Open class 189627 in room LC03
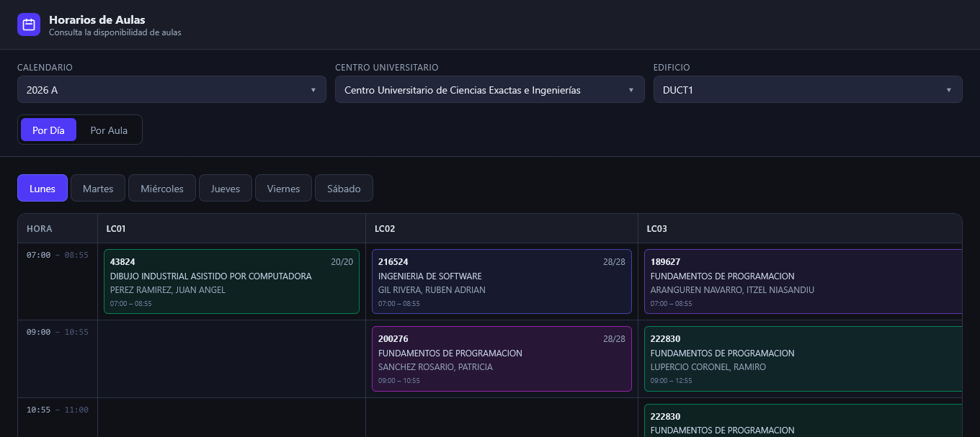980x437 pixels. [x=803, y=281]
